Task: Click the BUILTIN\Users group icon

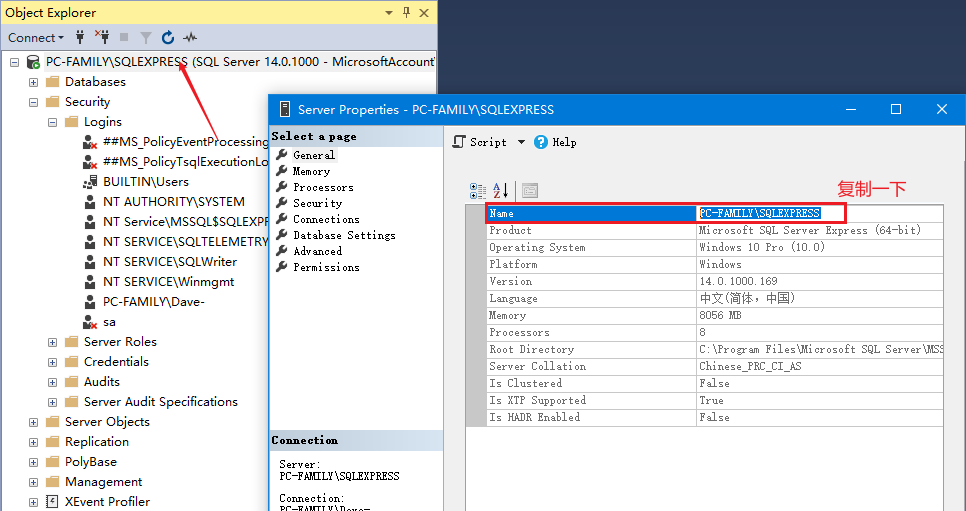Action: (90, 182)
